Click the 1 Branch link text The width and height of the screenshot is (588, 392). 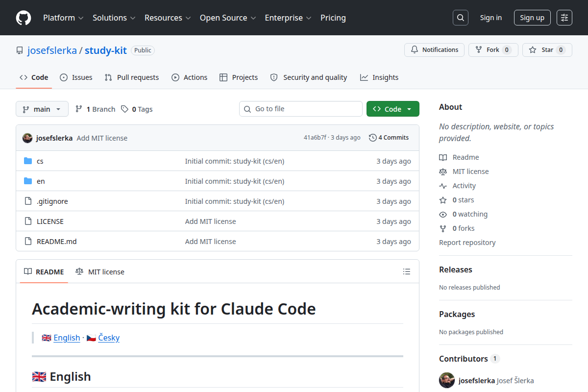101,109
